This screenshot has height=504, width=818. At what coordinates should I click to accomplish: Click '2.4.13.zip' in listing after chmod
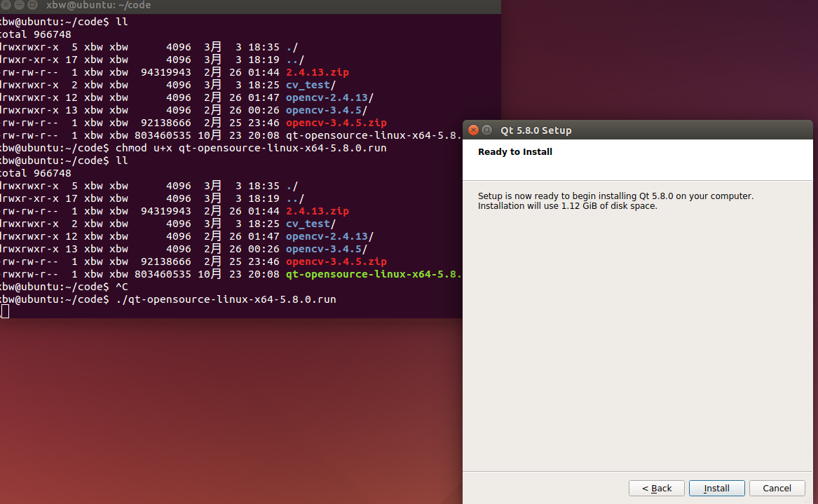coord(318,211)
